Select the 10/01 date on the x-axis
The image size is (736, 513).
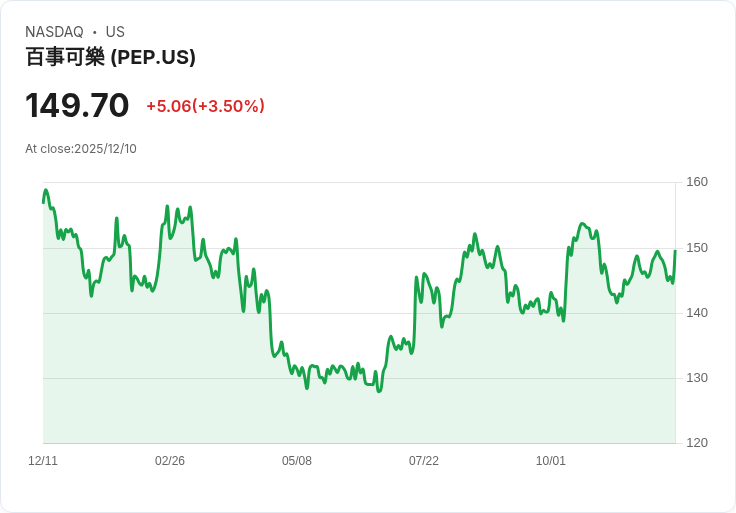tap(551, 461)
